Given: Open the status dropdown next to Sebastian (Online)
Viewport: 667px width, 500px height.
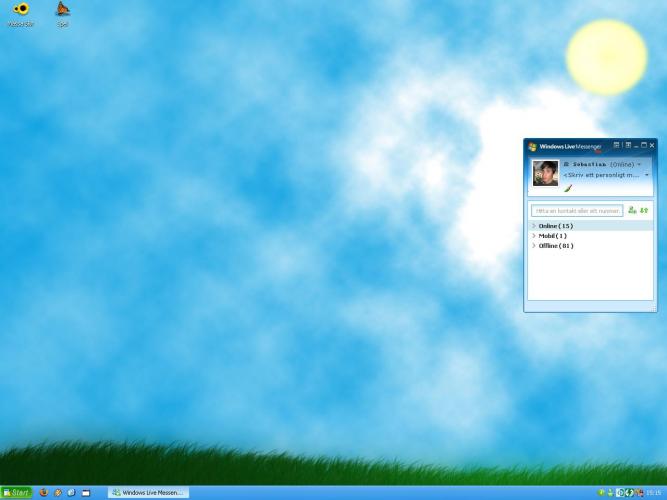Looking at the screenshot, I should click(x=639, y=164).
